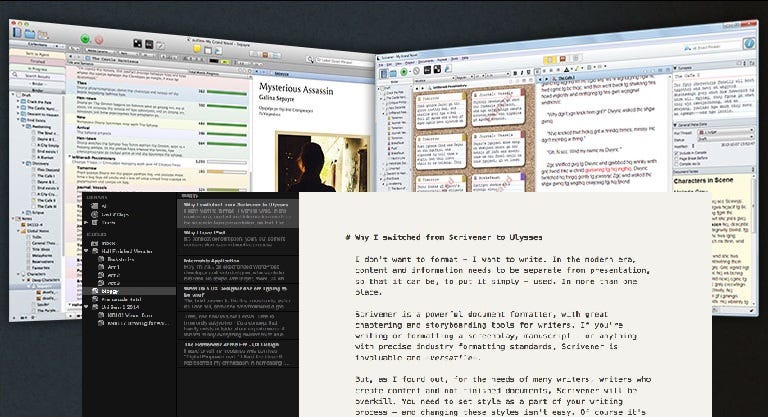Image resolution: width=768 pixels, height=417 pixels.
Task: Select the Search Results collection tab in Mac Scrivener
Action: coord(37,76)
